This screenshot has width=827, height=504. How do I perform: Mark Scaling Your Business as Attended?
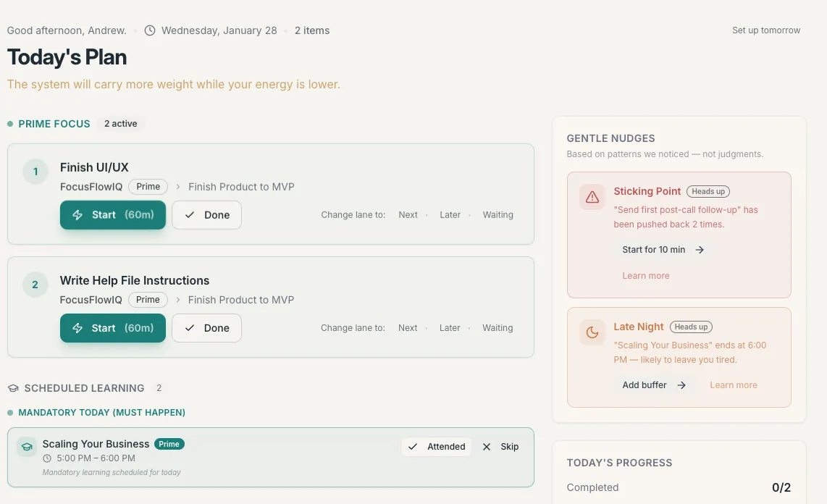(437, 447)
